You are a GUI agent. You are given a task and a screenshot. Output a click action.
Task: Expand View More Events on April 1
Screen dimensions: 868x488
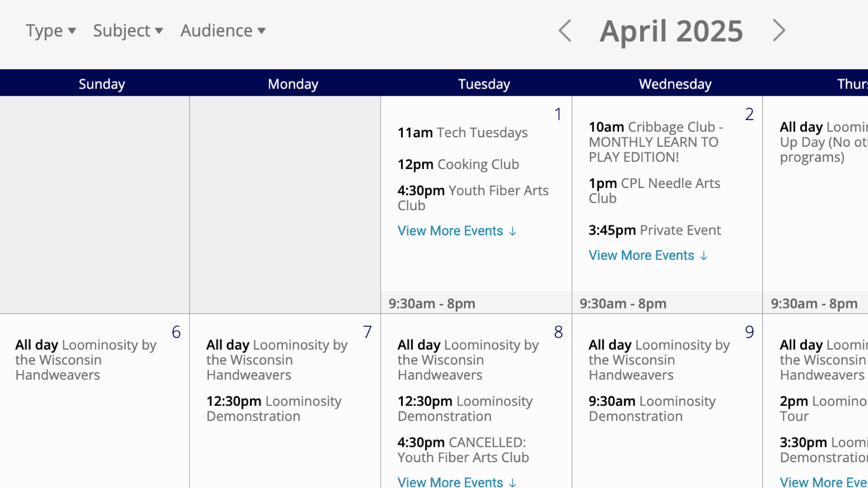[456, 230]
